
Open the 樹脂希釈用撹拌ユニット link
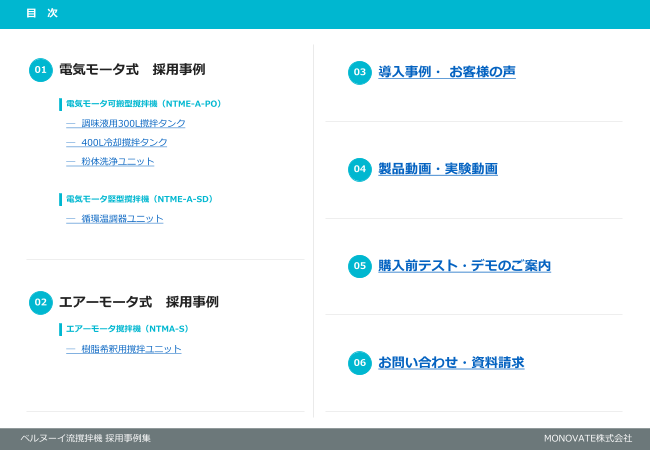click(x=124, y=349)
